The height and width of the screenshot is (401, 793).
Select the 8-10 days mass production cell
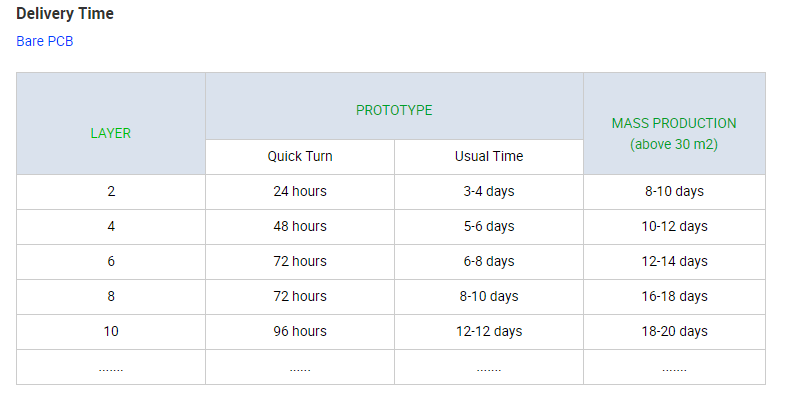(674, 192)
